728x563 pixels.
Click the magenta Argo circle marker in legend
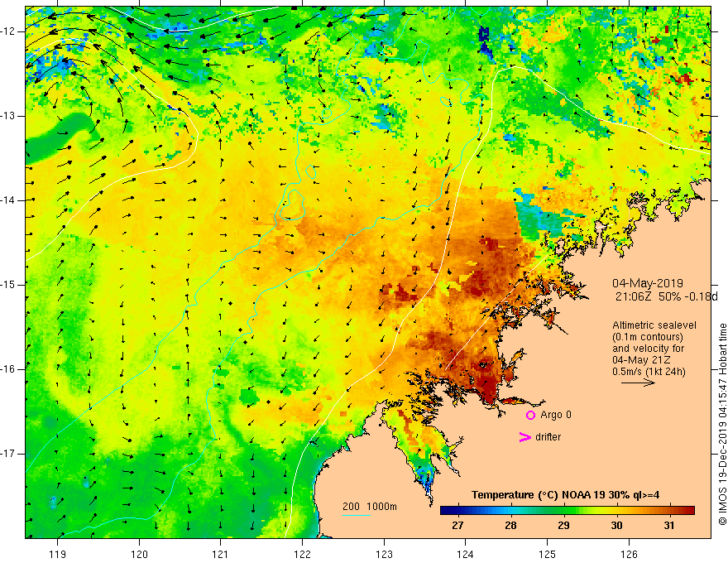coord(530,416)
